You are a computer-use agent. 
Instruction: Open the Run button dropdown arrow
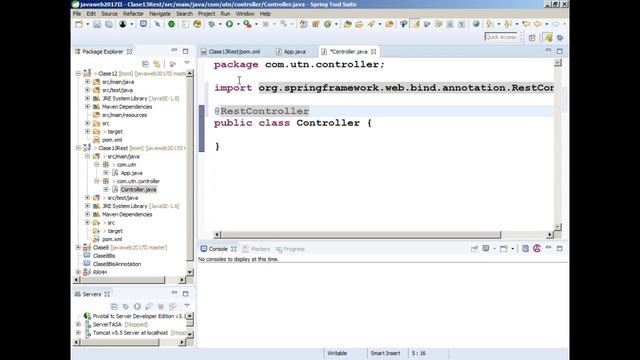tap(238, 24)
